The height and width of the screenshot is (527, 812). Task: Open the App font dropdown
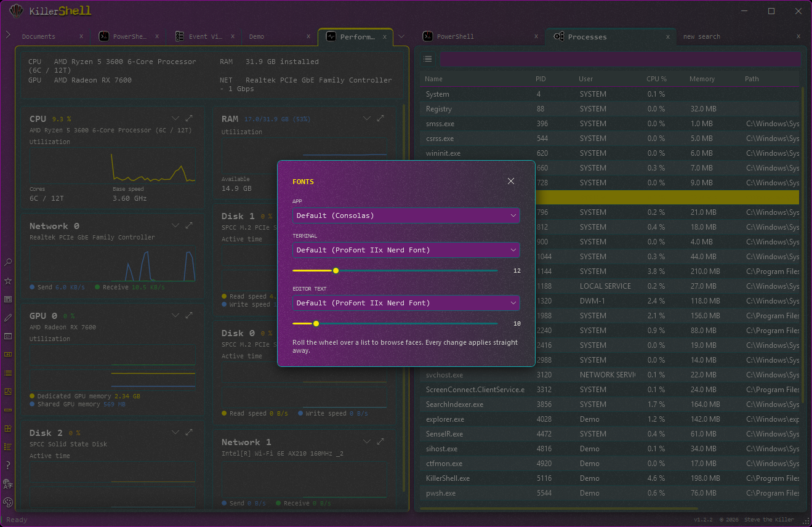coord(406,215)
